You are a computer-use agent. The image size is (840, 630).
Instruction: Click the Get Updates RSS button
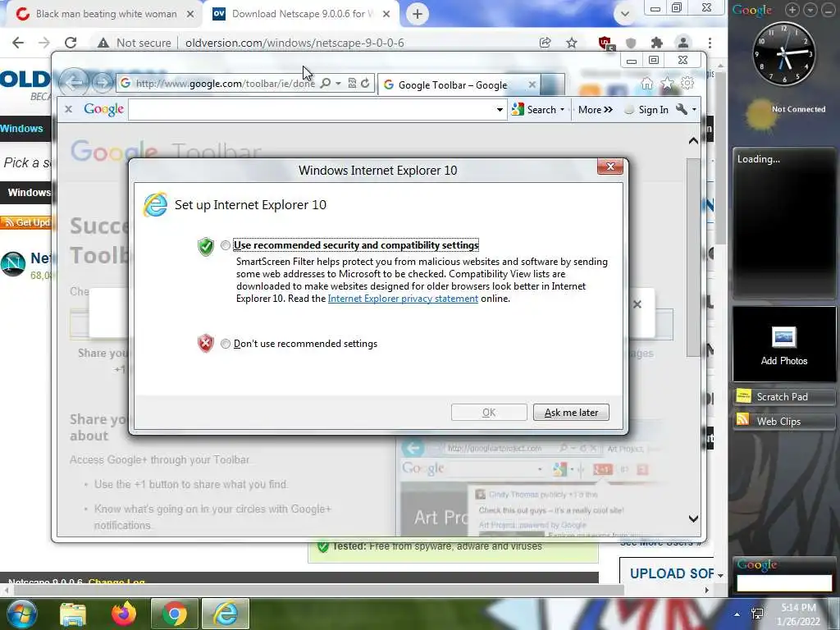[25, 222]
